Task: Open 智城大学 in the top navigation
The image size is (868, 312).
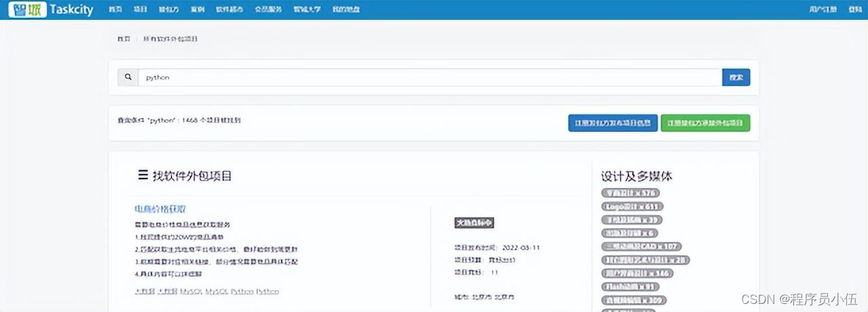Action: (307, 9)
